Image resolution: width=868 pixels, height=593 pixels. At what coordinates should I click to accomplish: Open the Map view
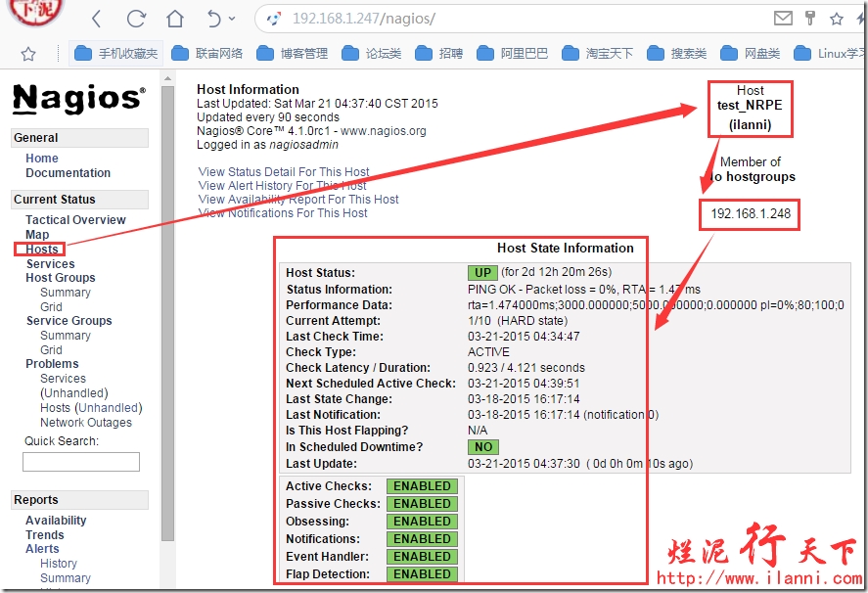tap(37, 235)
